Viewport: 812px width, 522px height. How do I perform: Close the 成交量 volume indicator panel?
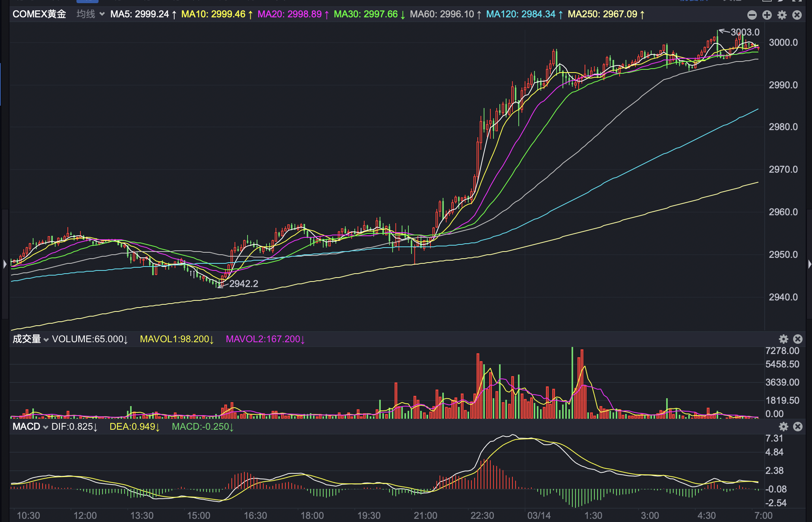tap(797, 339)
